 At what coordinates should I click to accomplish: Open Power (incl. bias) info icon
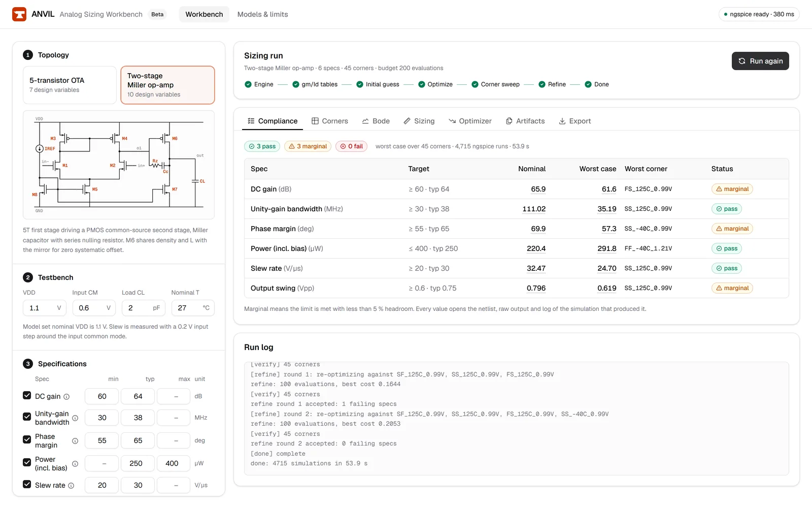click(75, 464)
